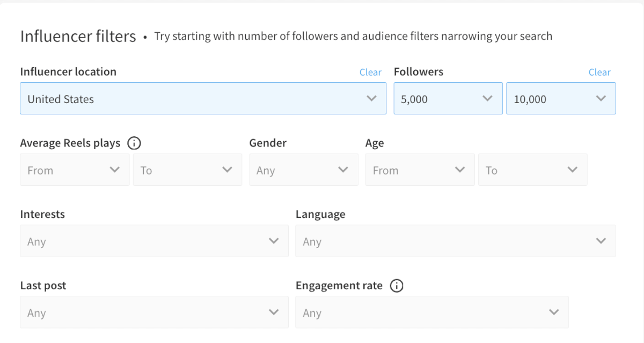644x343 pixels.
Task: Open the Interests dropdown
Action: tap(154, 241)
